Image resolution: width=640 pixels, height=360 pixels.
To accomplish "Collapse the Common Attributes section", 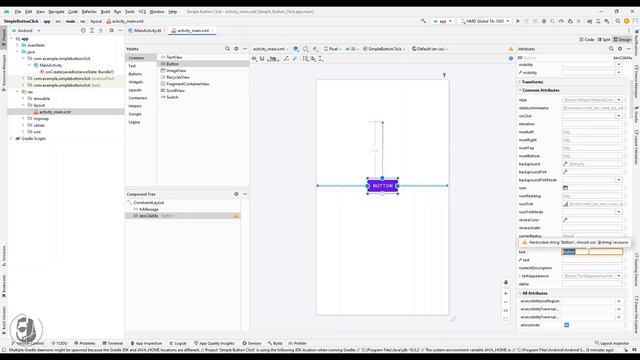I will 520,90.
